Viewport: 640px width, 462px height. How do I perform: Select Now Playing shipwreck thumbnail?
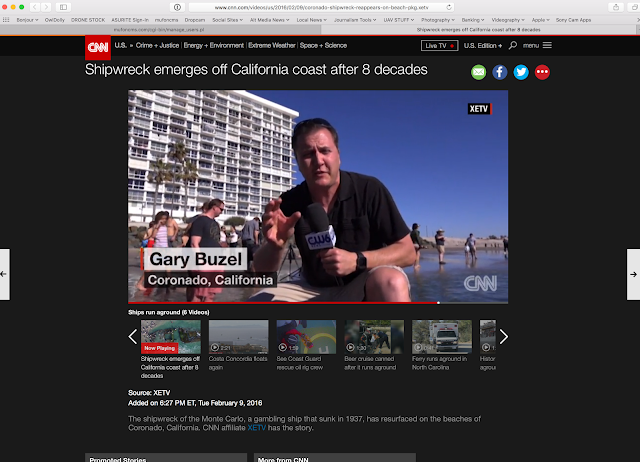[171, 337]
